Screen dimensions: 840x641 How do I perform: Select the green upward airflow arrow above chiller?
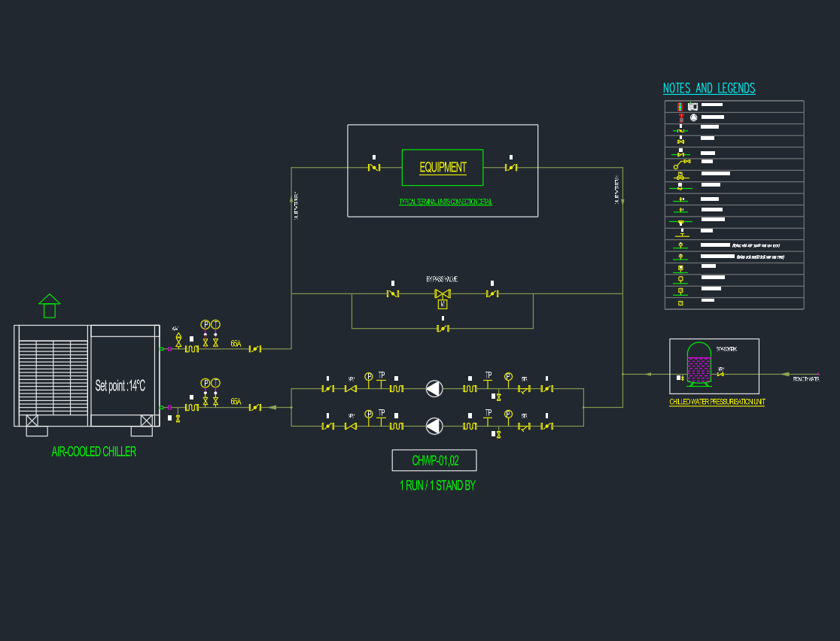(49, 306)
